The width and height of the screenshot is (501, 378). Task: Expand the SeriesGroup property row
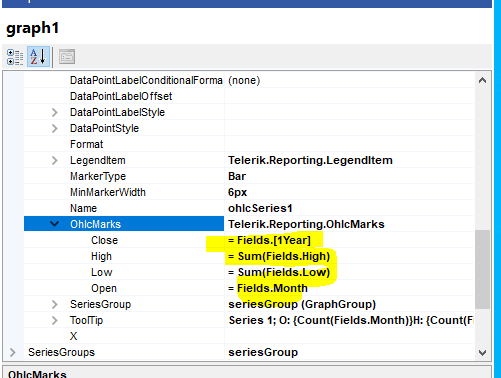[x=55, y=305]
